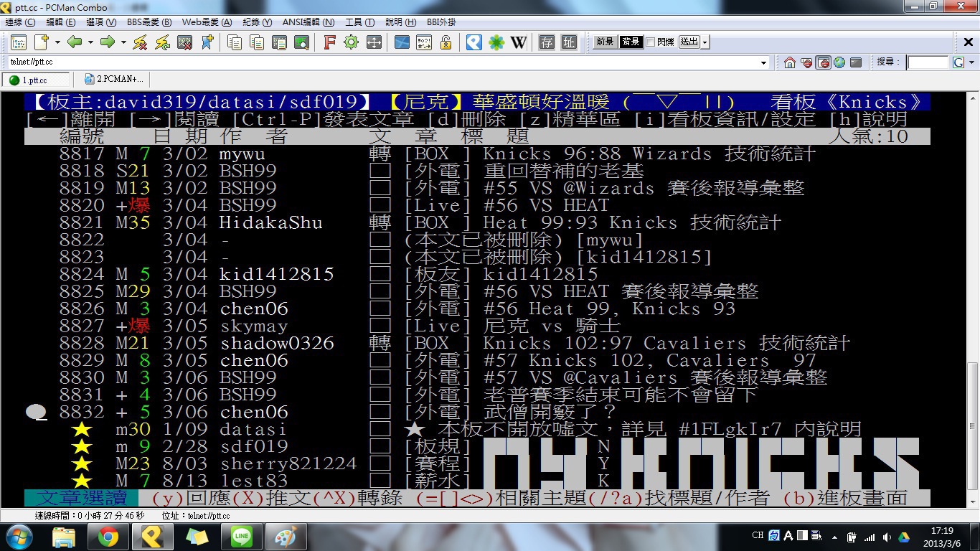The width and height of the screenshot is (980, 551).
Task: Switch to the 2.PCMAN+ tab
Action: [114, 79]
